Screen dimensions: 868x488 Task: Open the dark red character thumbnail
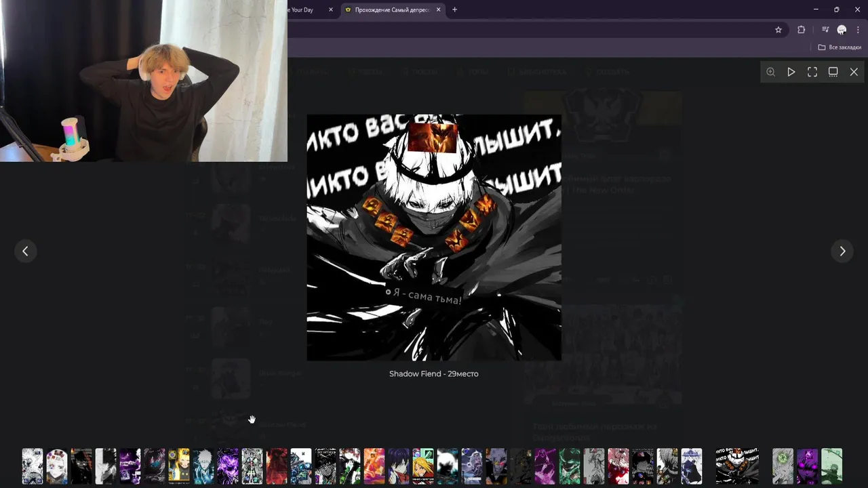(277, 466)
